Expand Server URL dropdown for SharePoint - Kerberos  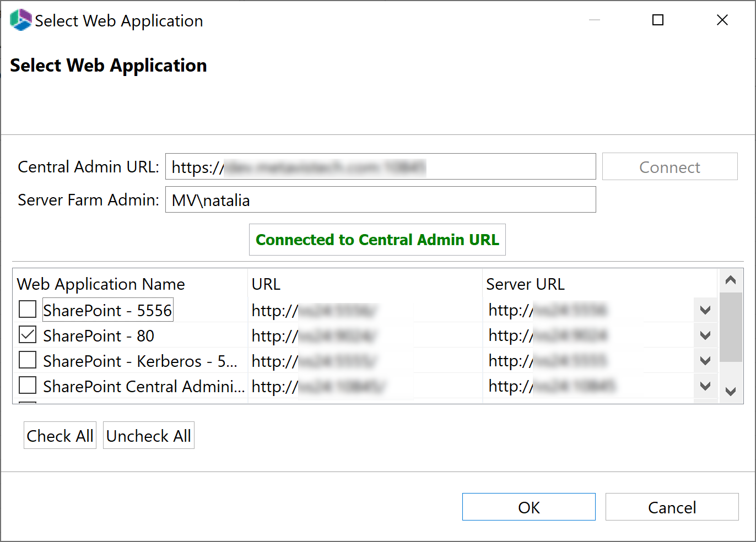[705, 361]
